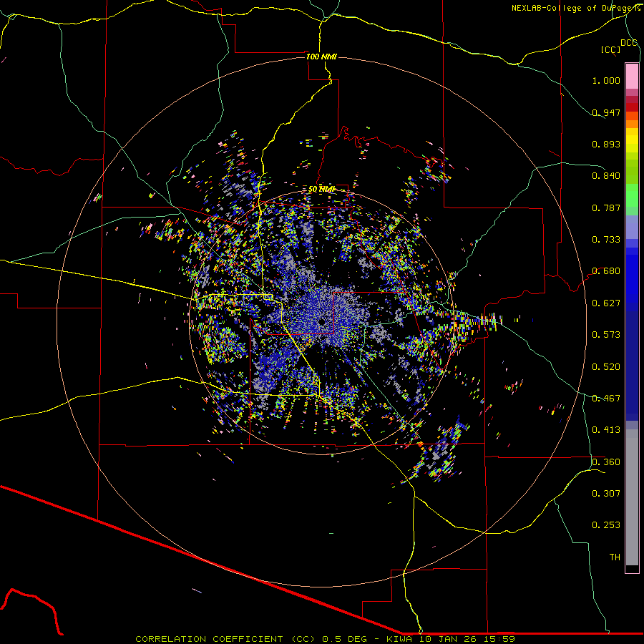Pick the red band on the color bar
Viewport: 644px width, 644px height.
(x=632, y=107)
